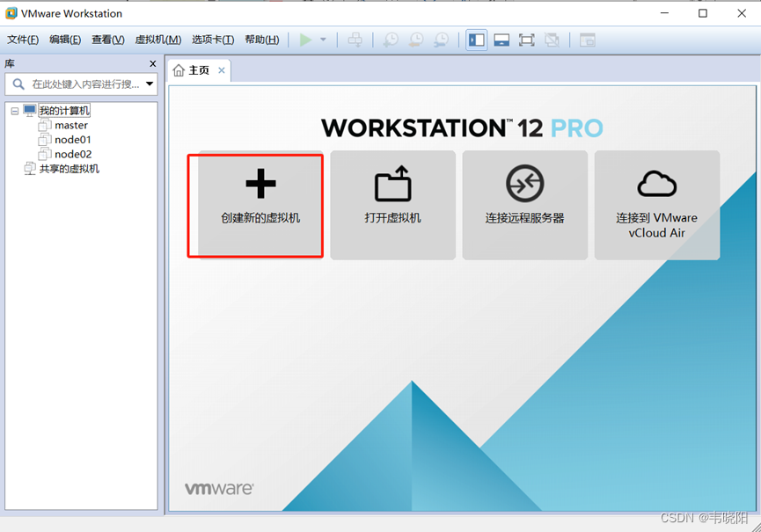This screenshot has width=761, height=532.
Task: Close the VMware Workstation window
Action: click(742, 13)
